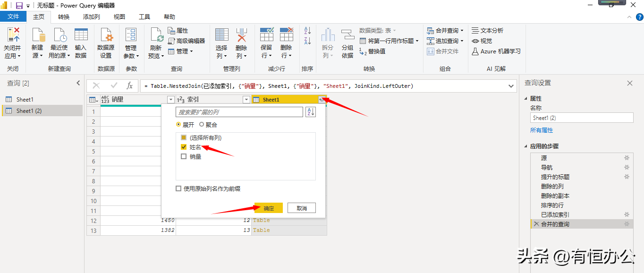Image resolution: width=644 pixels, height=273 pixels.
Task: Click the Cancel (取消) button
Action: [302, 208]
